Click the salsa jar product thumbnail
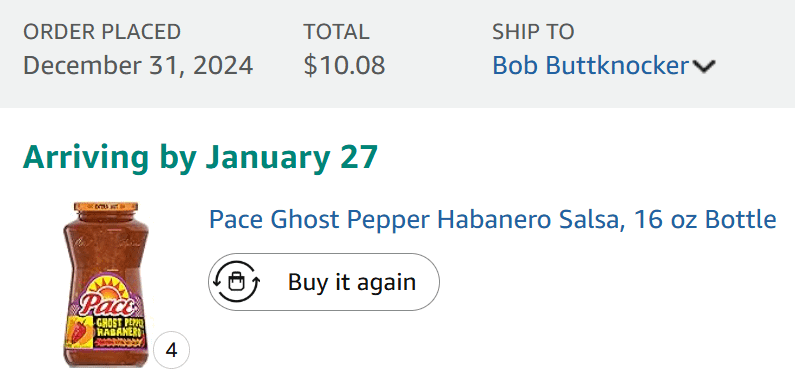The image size is (795, 382). pos(106,284)
